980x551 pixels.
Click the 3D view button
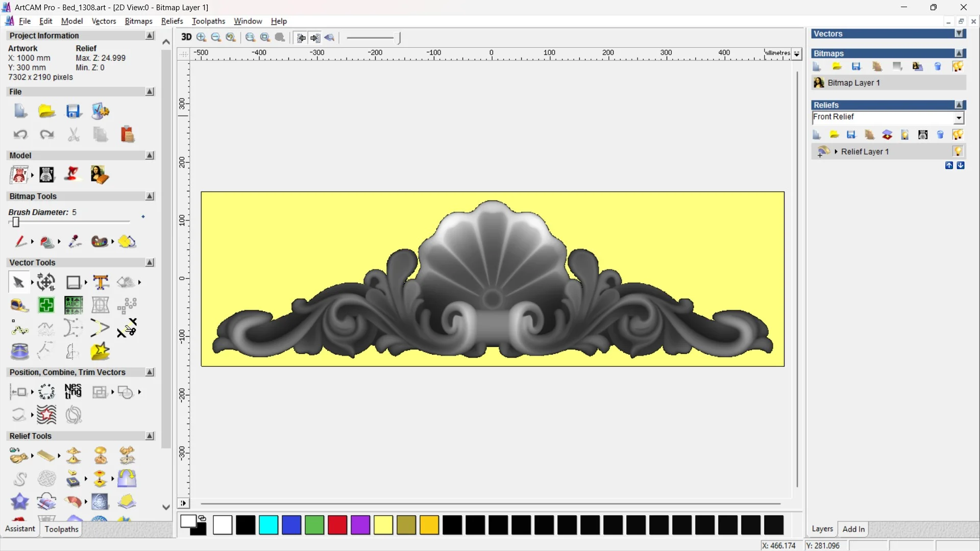pos(186,37)
